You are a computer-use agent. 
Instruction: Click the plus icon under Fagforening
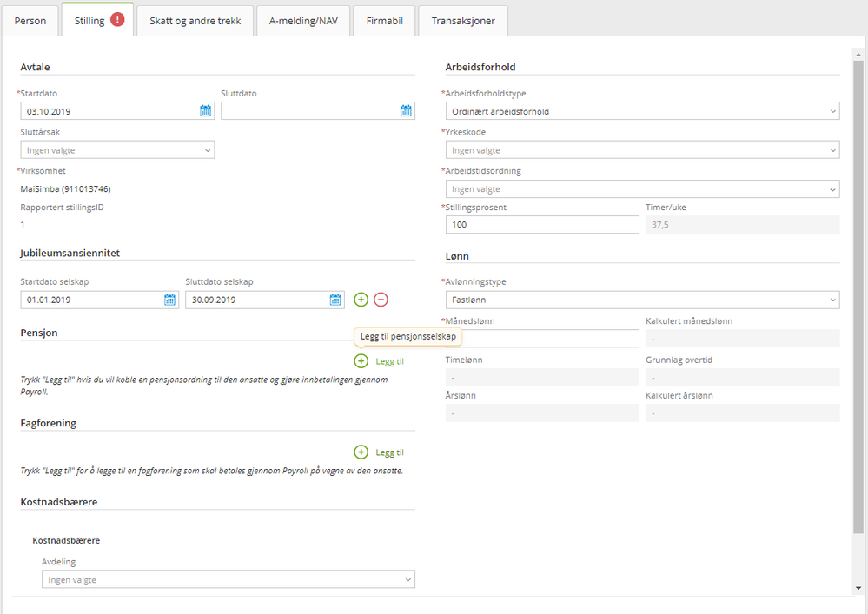point(361,452)
